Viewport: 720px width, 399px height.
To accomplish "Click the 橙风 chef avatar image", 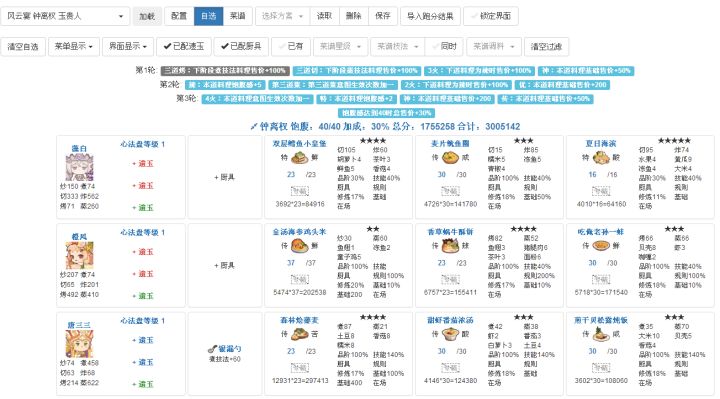I will click(x=79, y=255).
